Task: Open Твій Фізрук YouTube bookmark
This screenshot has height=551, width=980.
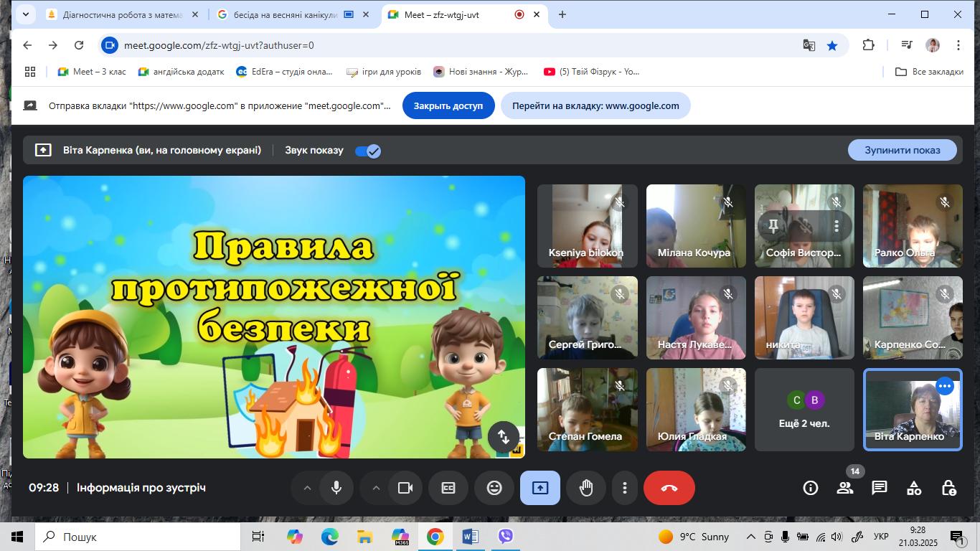Action: coord(591,72)
